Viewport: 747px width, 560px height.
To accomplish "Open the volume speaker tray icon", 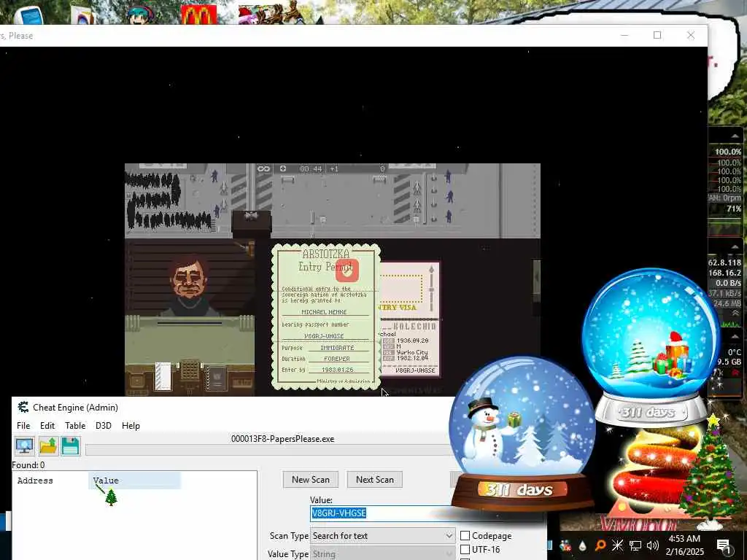I will coord(653,545).
